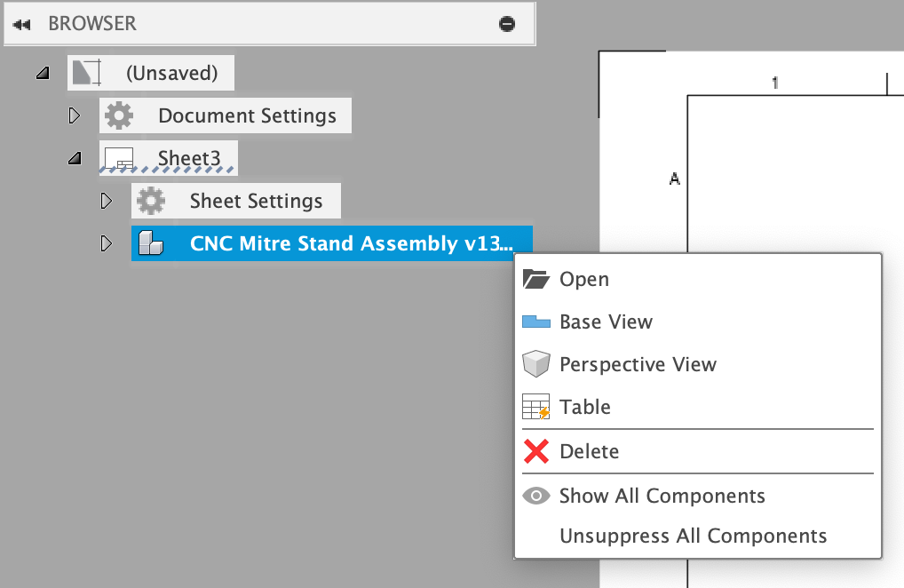Click the minus icon on BROWSER header
The image size is (904, 588).
[506, 24]
